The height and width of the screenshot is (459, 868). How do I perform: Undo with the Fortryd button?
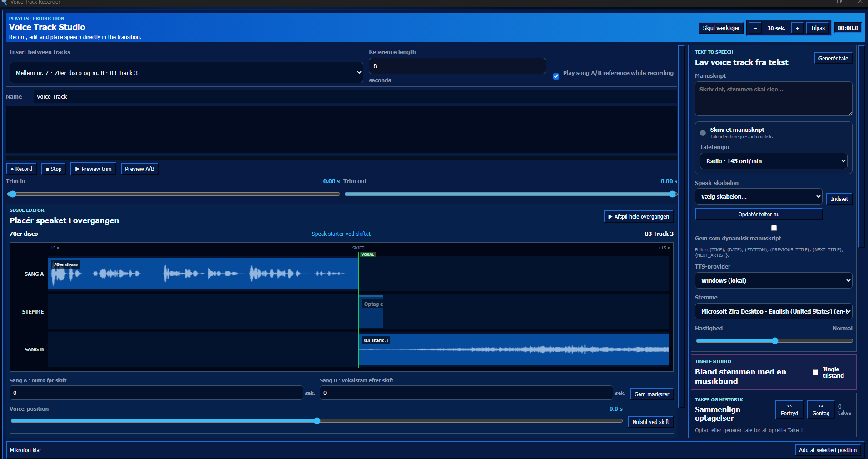pyautogui.click(x=789, y=409)
